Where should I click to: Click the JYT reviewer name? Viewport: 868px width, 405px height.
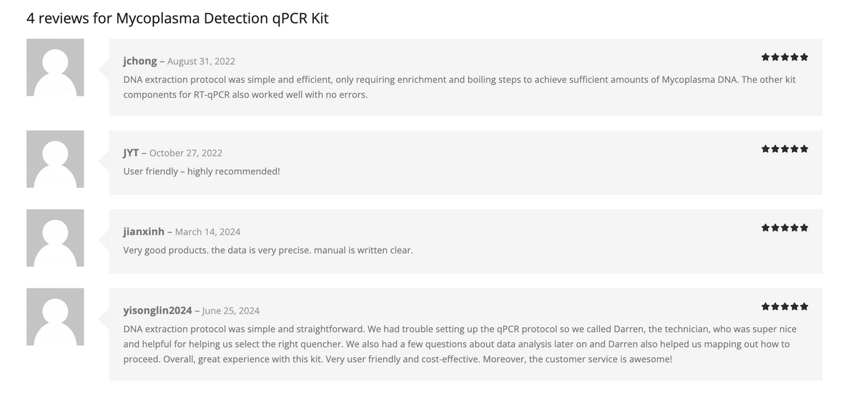131,152
